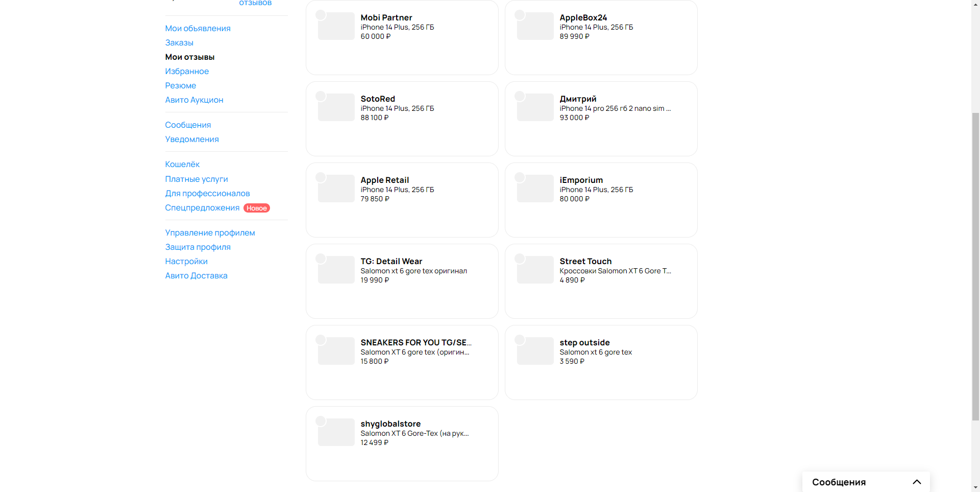Open seller name Street Touch
980x492 pixels.
pyautogui.click(x=585, y=261)
